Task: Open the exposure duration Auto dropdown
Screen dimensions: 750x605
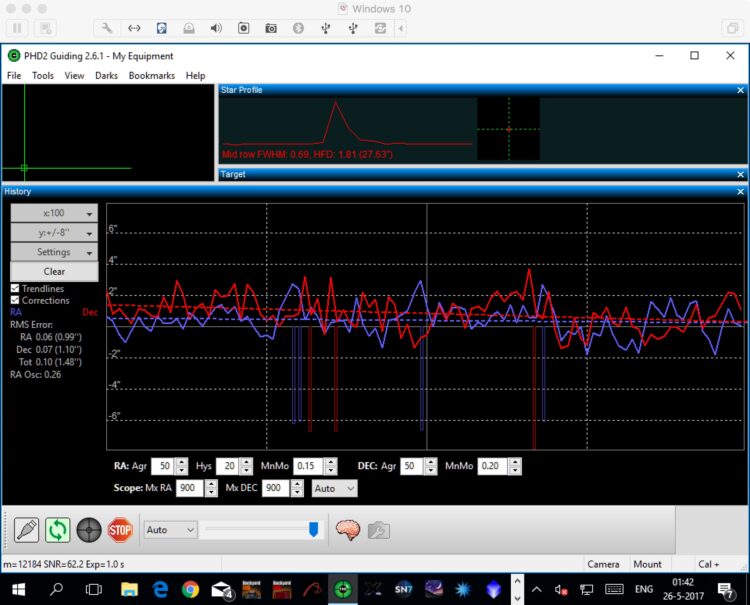Action: coord(170,530)
